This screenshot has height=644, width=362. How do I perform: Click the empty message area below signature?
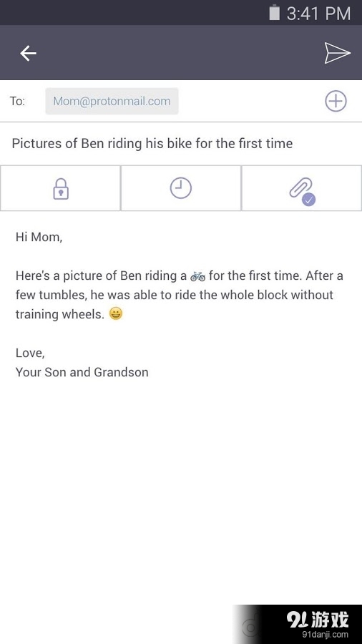tap(181, 489)
